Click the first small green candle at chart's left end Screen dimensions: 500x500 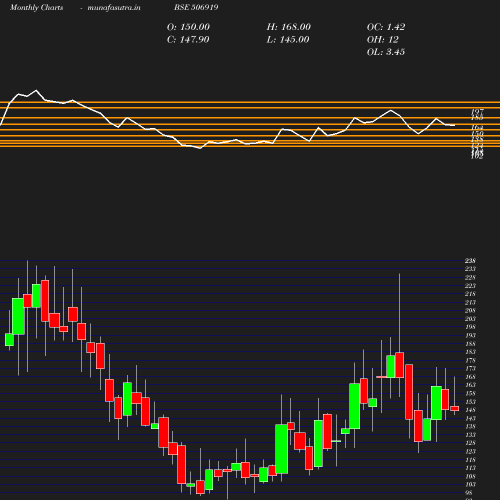coord(9,340)
